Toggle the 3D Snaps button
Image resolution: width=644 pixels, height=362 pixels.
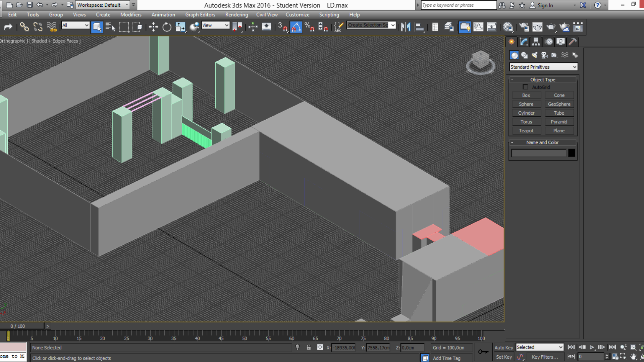pyautogui.click(x=282, y=27)
